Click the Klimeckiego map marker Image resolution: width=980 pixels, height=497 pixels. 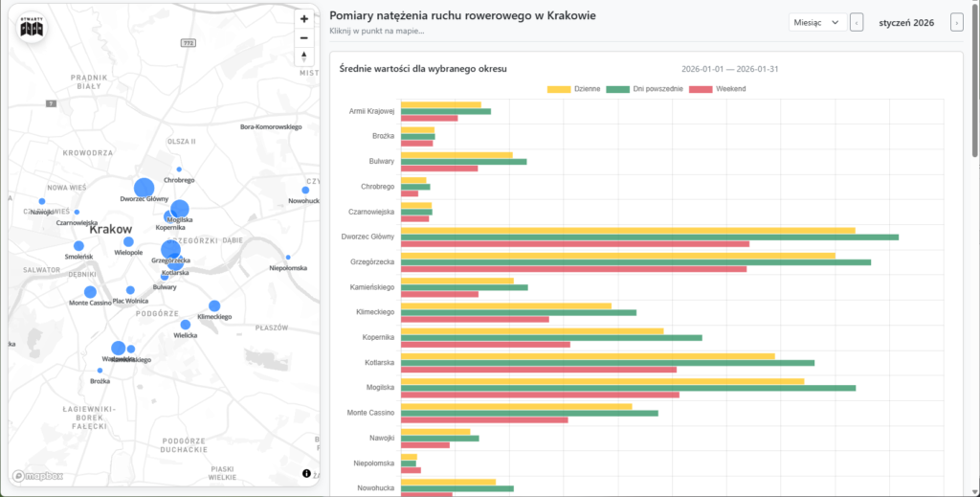214,306
